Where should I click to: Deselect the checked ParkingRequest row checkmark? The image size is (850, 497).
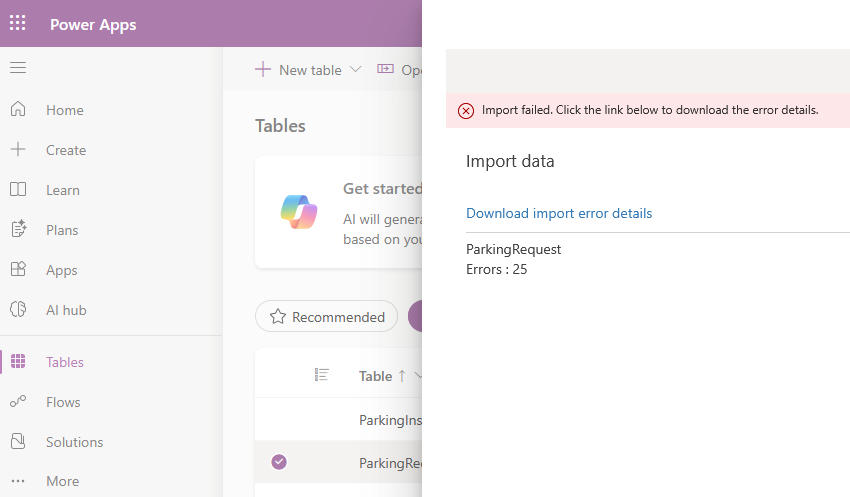pos(279,462)
